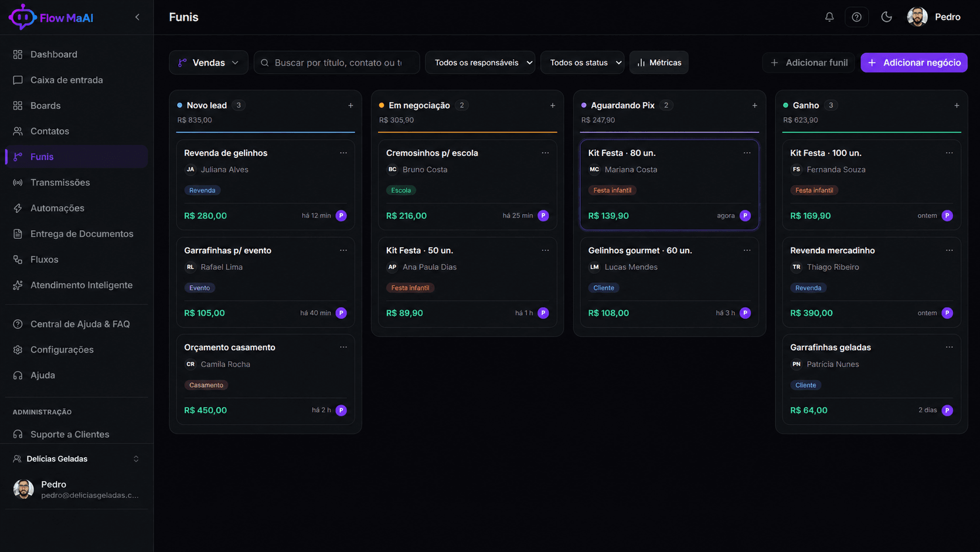Viewport: 980px width, 552px height.
Task: Open Central de Ajuda & FAQ
Action: pyautogui.click(x=76, y=324)
